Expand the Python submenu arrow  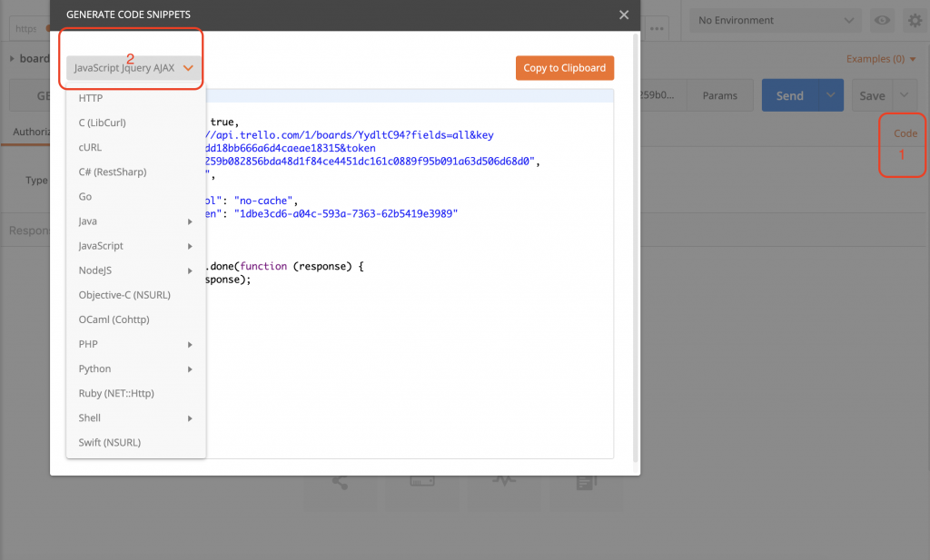coord(190,369)
